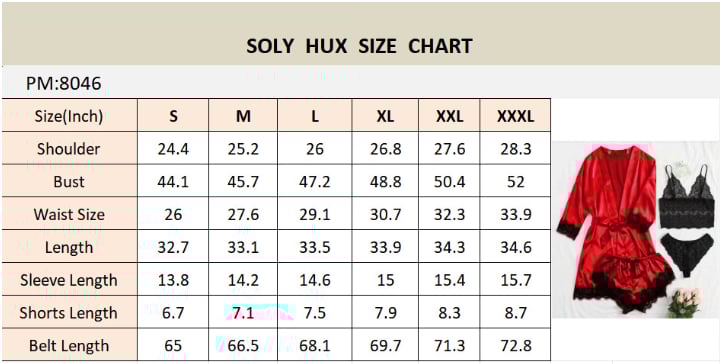Click the Belt Length value 72.8

tap(516, 346)
